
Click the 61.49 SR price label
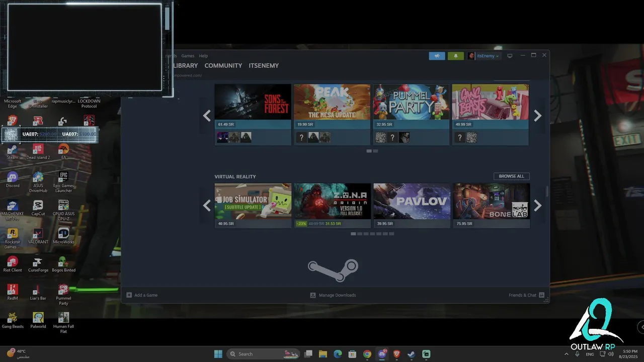point(226,124)
